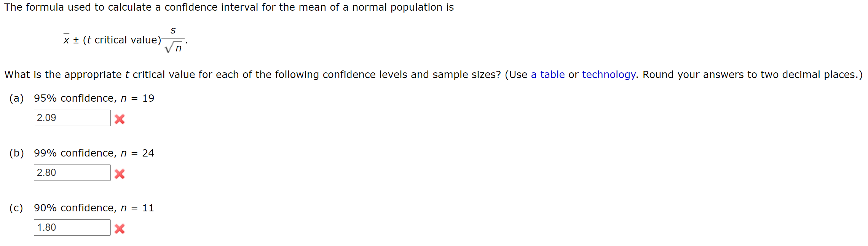Click the incorrect-answer mark under 90% confidence
This screenshot has width=868, height=246.
coord(119,229)
